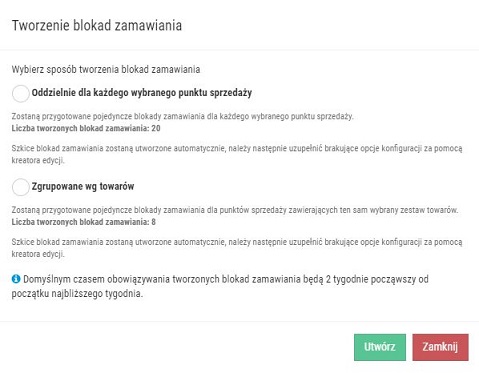Select the Oddzielnie dla każdego punktu radio button
The width and height of the screenshot is (479, 373).
21,93
